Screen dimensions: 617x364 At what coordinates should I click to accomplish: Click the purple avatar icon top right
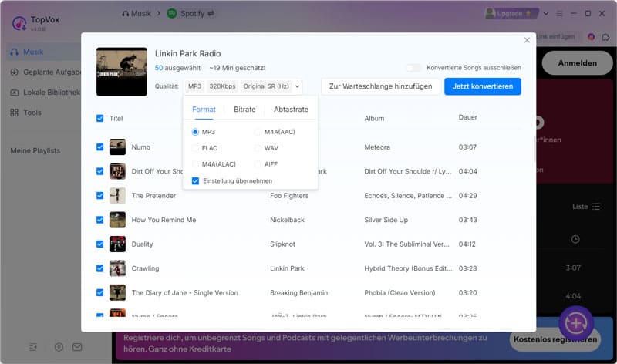coord(591,37)
